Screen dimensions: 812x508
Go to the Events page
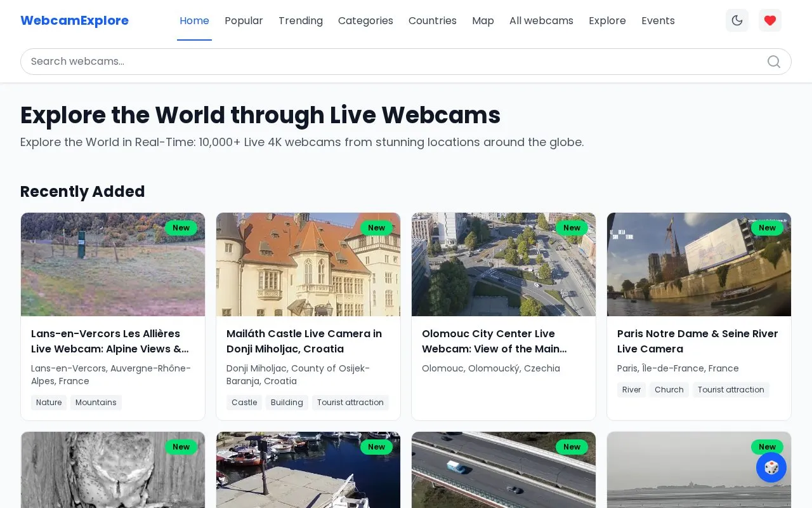coord(658,20)
